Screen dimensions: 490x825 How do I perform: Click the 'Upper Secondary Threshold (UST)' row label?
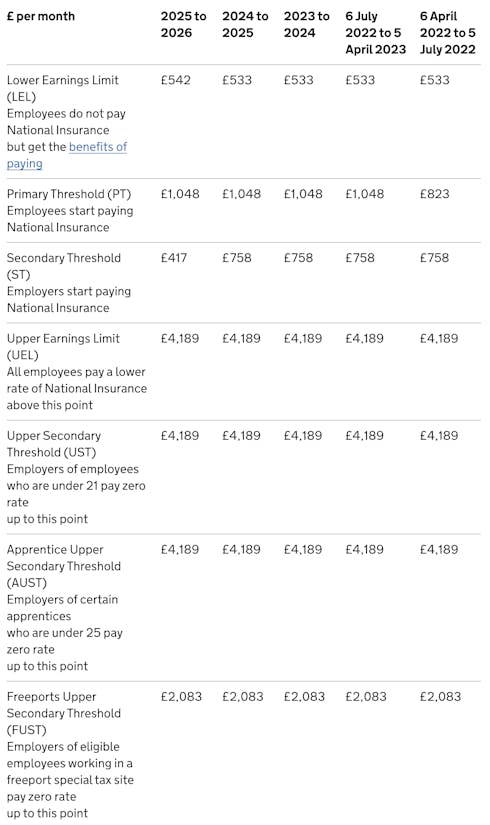54,444
